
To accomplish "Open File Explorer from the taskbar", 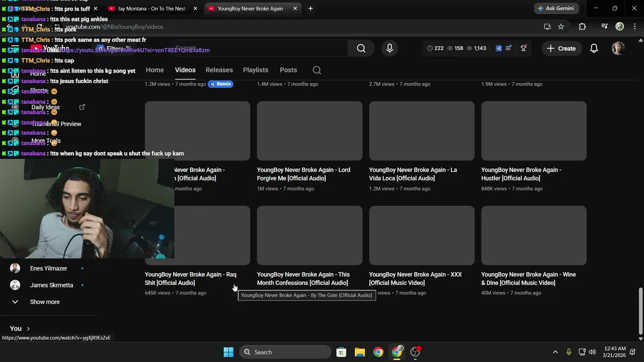I will (360, 352).
